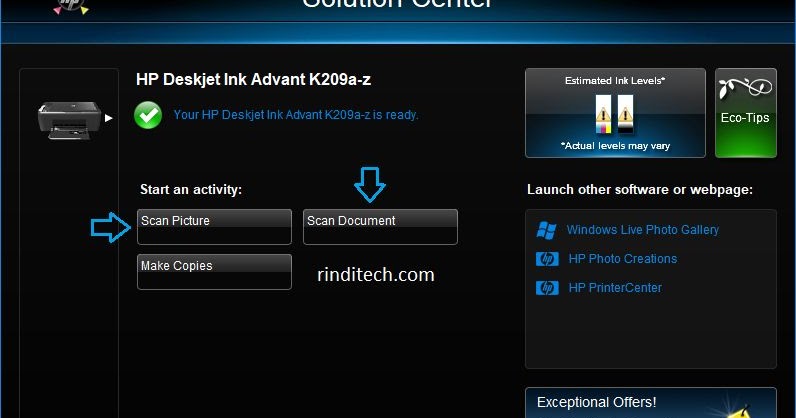796x418 pixels.
Task: Click the black ink cartridge warning icon
Action: (625, 115)
